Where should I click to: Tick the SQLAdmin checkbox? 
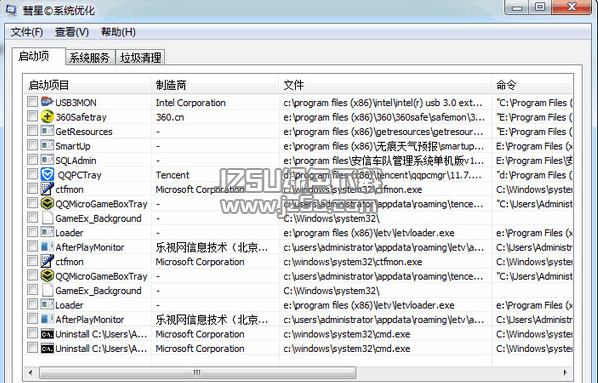coord(32,159)
